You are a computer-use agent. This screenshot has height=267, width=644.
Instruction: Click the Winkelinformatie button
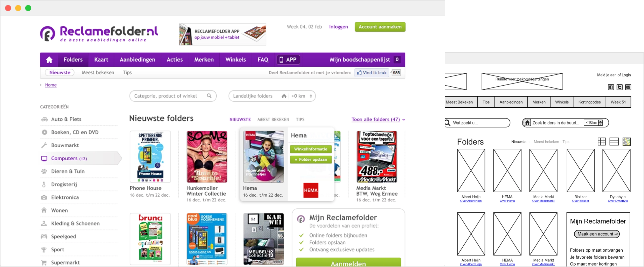point(311,149)
